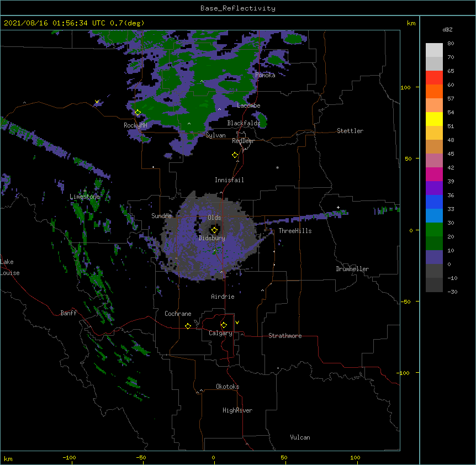Click the Innisfail label
The width and height of the screenshot is (476, 465).
tap(229, 180)
